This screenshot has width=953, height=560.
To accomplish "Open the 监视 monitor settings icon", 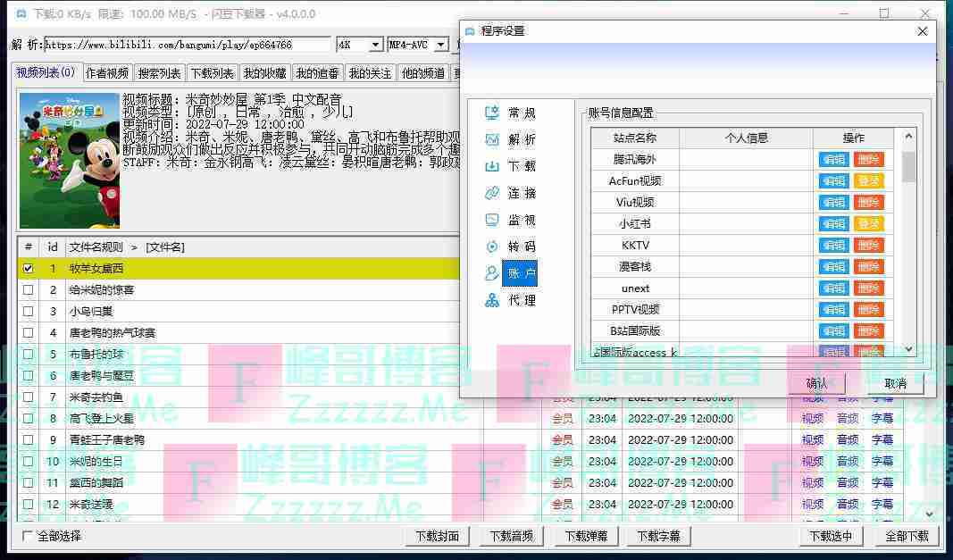I will tap(492, 221).
